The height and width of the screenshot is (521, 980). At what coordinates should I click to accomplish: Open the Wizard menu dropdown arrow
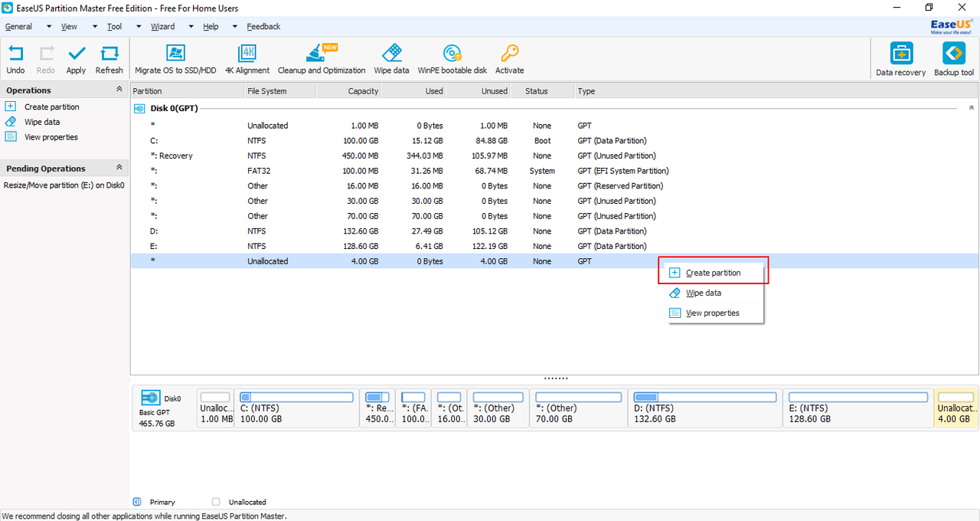[191, 26]
